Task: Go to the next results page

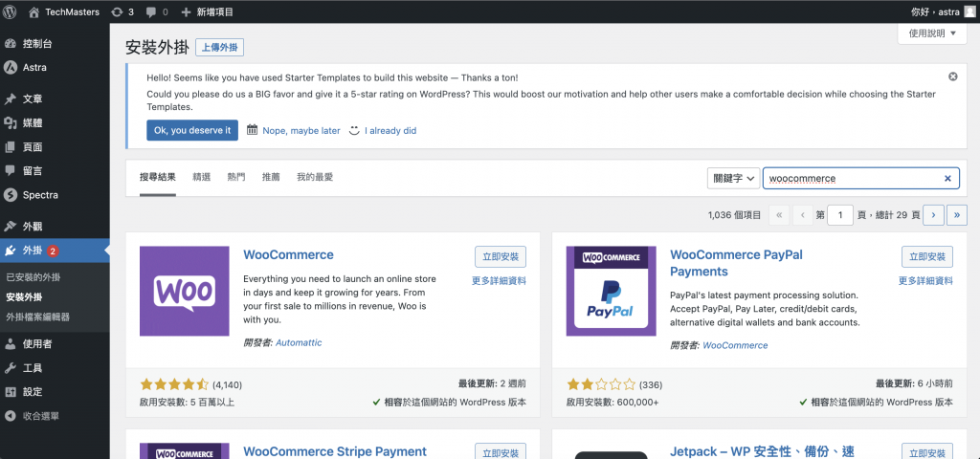Action: 933,215
